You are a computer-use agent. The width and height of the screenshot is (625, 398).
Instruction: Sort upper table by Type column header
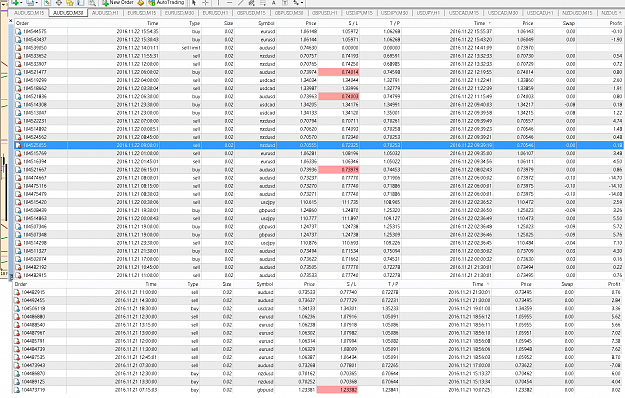(194, 23)
